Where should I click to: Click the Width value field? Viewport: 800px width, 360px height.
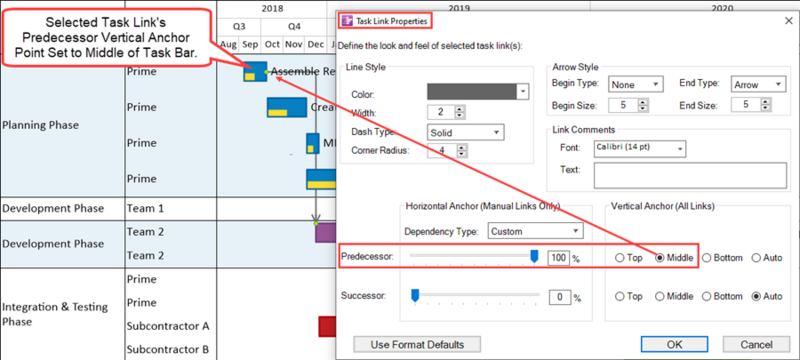coord(441,113)
